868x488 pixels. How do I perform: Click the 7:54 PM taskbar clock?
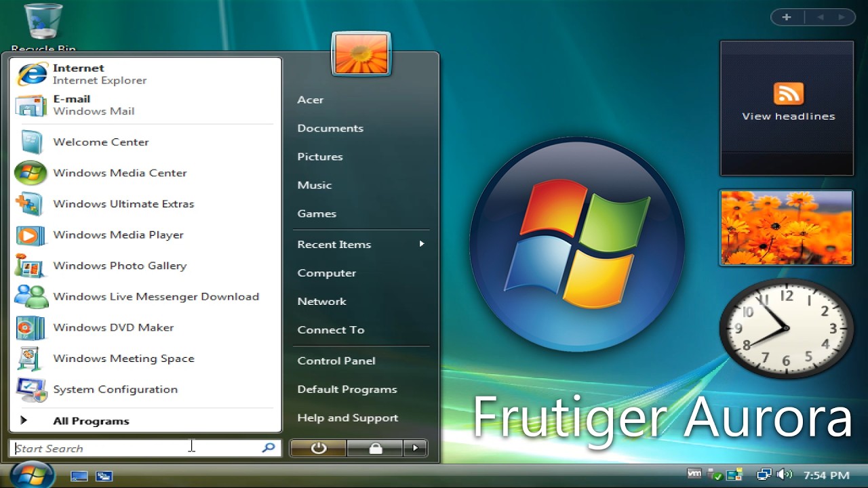826,476
